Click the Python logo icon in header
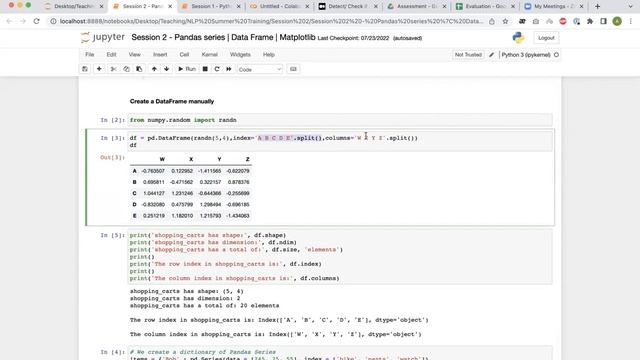This screenshot has width=640, height=360. (518, 38)
